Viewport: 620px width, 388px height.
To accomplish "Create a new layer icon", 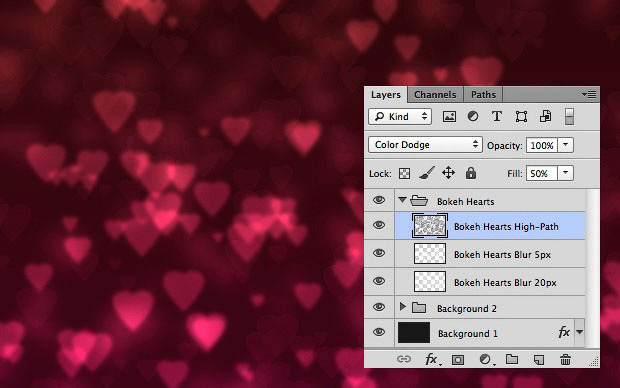I will [539, 360].
